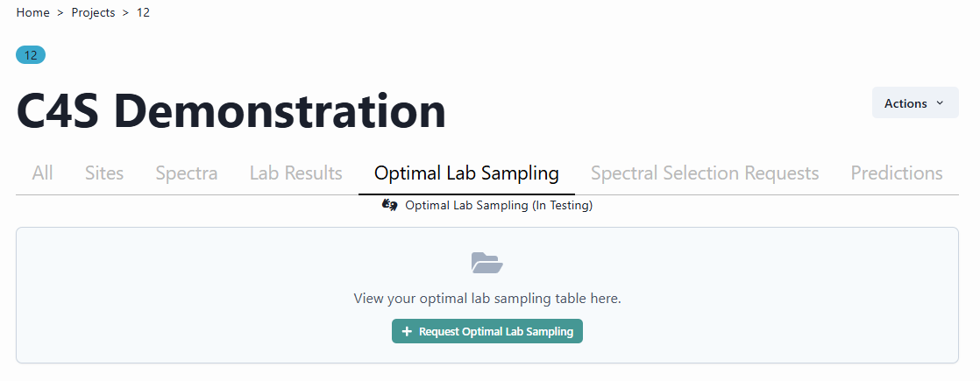980x381 pixels.
Task: Go to Projects in the breadcrumb
Action: (93, 13)
